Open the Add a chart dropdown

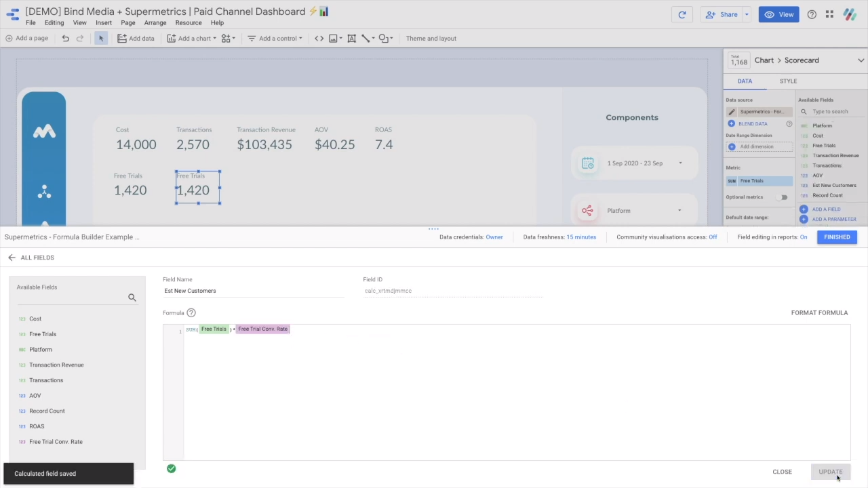pos(197,39)
